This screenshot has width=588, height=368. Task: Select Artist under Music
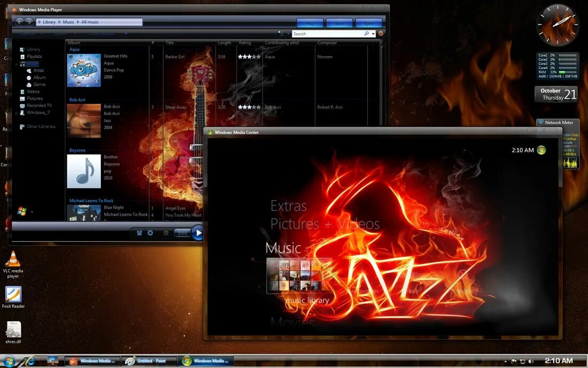[38, 70]
